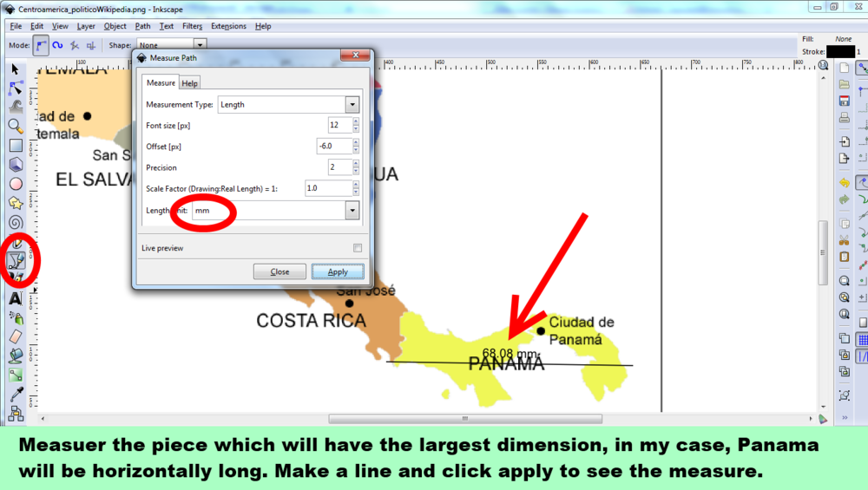Open the Filters menu
Viewport: 868px width, 490px height.
(x=192, y=26)
